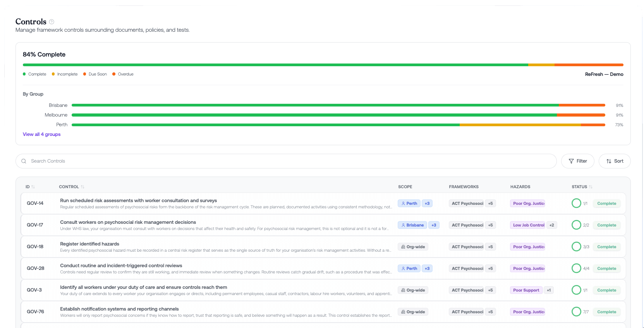This screenshot has height=328, width=644.
Task: Focus the Search Controls input field
Action: coord(286,161)
